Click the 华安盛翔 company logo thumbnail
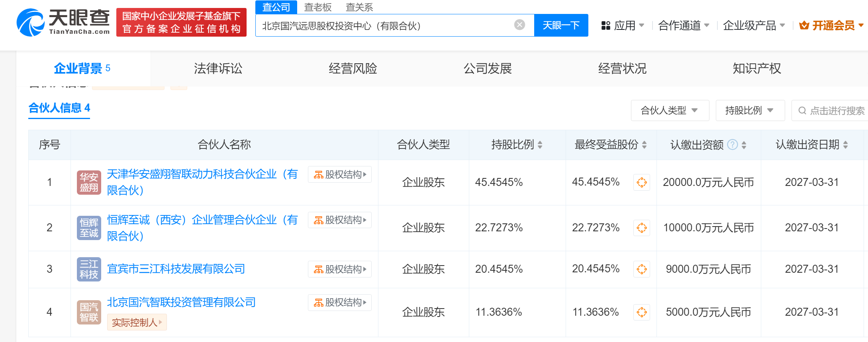The height and width of the screenshot is (342, 868). tap(89, 182)
